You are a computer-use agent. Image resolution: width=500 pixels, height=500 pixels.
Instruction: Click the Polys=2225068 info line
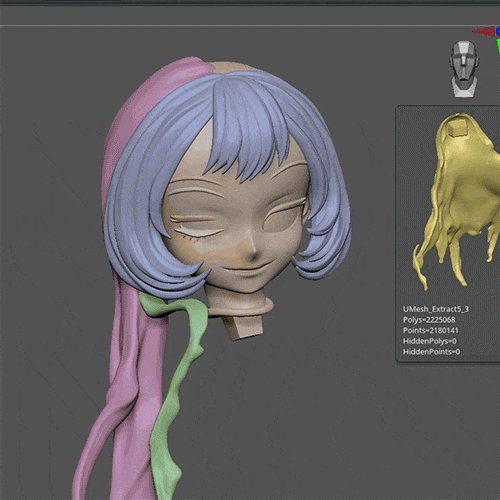(429, 320)
